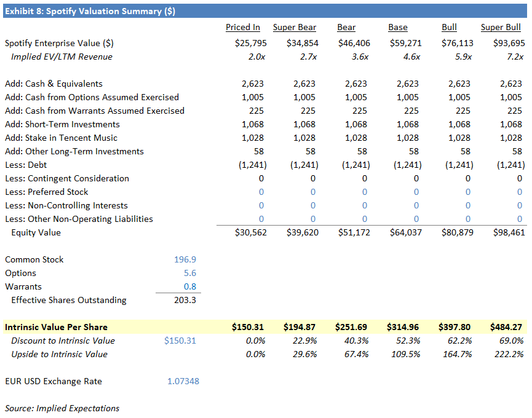532x418 pixels.
Task: Click enterprise value cell $76,113
Action: [x=457, y=44]
